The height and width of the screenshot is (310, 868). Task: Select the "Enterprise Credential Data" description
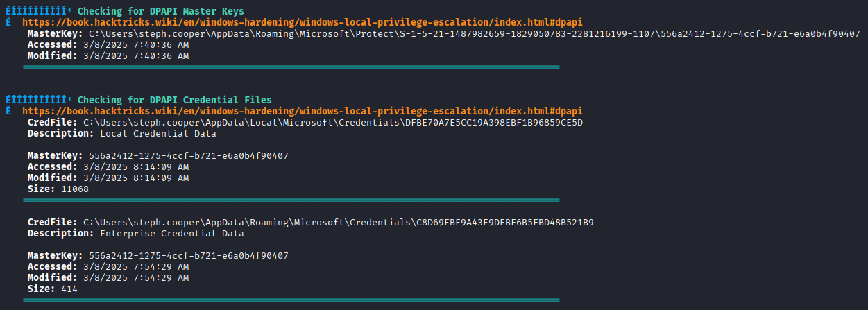pyautogui.click(x=171, y=234)
